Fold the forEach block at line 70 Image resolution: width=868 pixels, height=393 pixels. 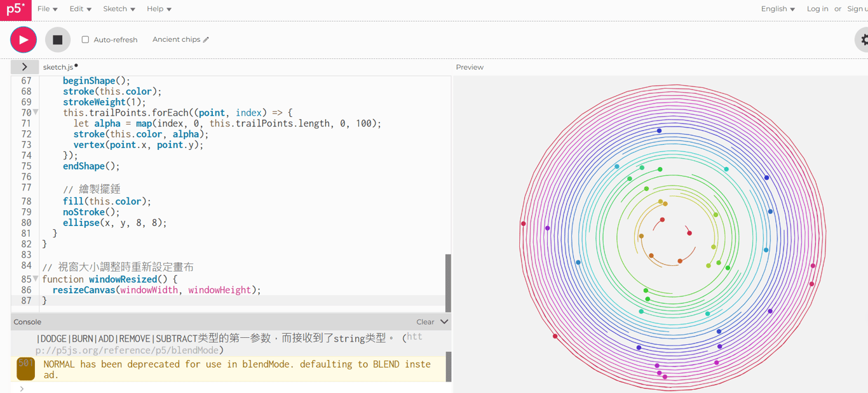point(36,112)
